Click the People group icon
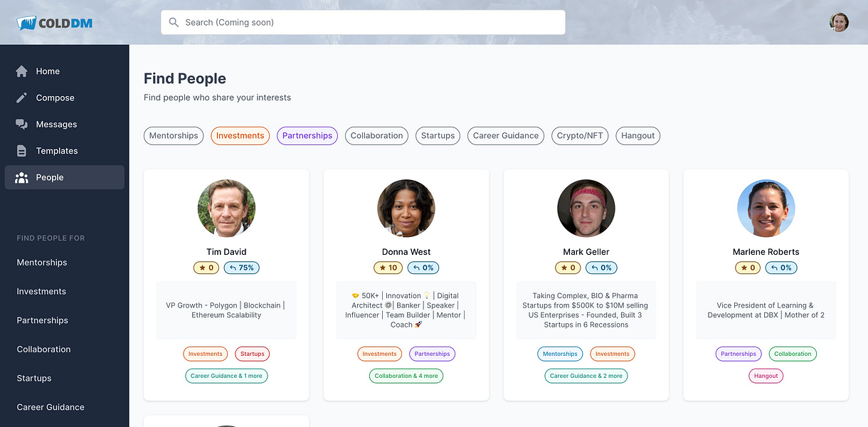This screenshot has height=427, width=868. [21, 177]
